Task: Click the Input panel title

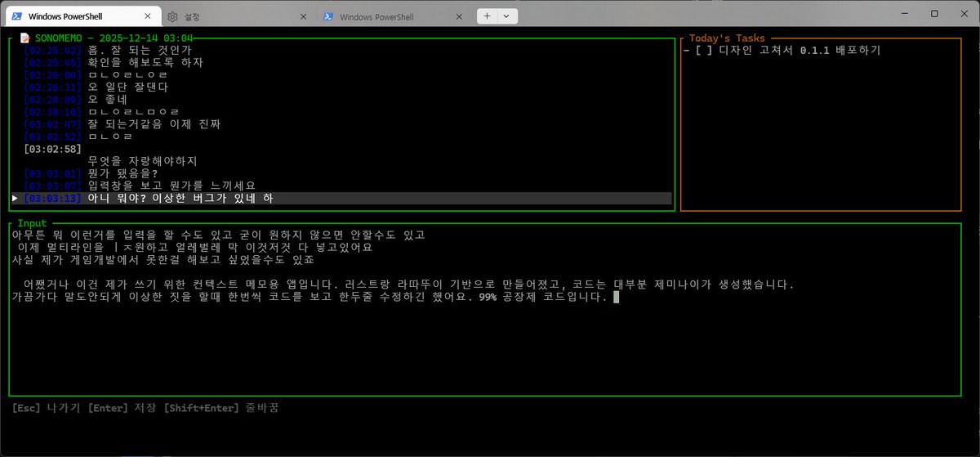Action: point(33,222)
